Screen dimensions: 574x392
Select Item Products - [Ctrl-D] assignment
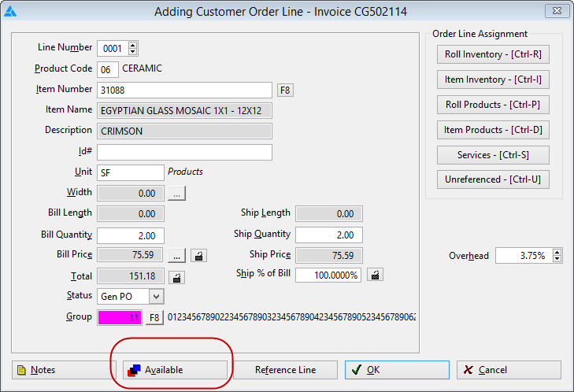(x=493, y=130)
